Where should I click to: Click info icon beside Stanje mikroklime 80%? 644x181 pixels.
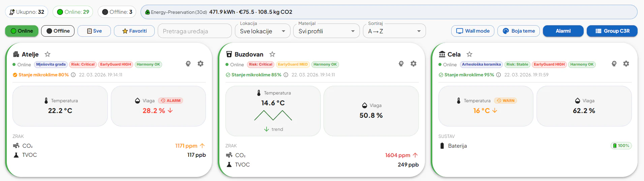click(x=73, y=75)
